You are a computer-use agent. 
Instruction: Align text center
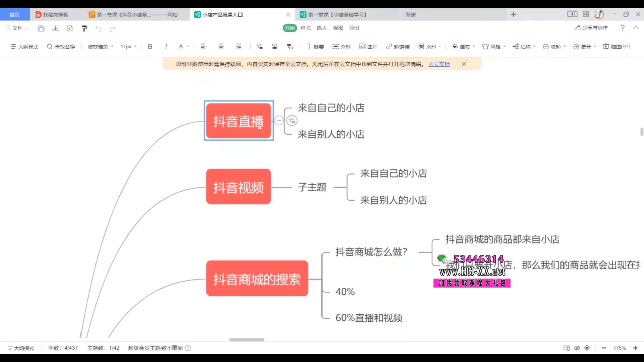click(221, 46)
